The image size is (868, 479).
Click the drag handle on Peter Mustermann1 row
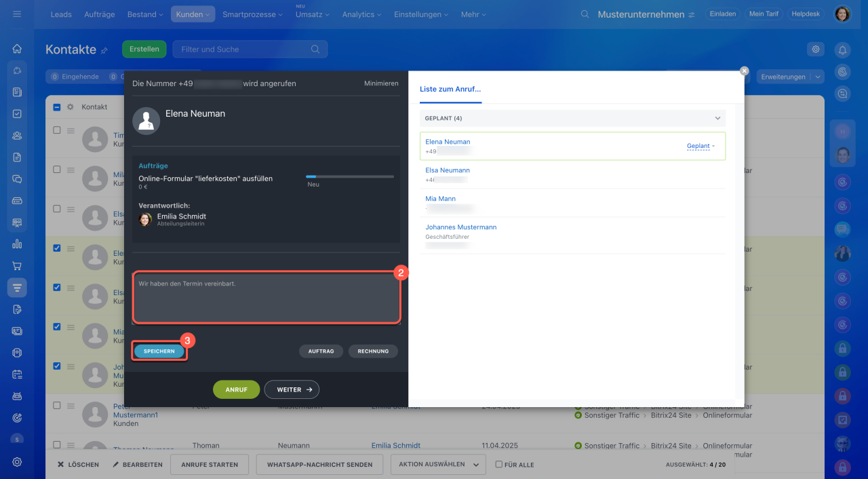point(71,406)
